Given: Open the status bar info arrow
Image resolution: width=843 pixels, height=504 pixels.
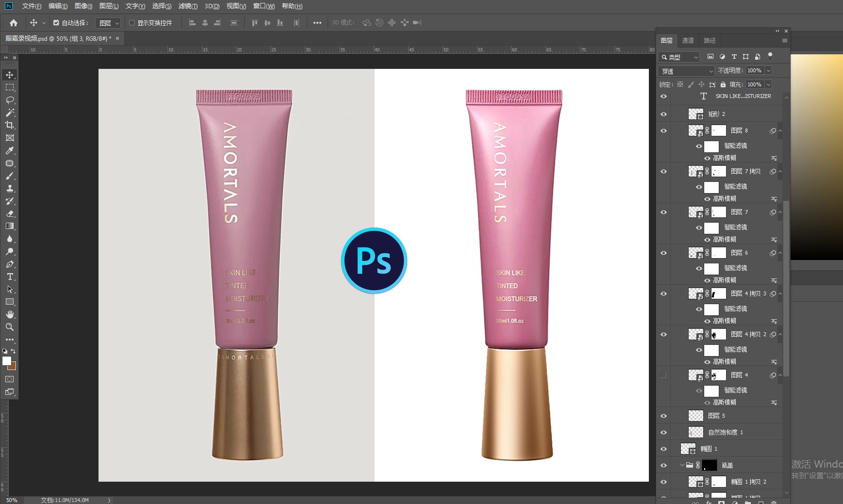Looking at the screenshot, I should 109,500.
